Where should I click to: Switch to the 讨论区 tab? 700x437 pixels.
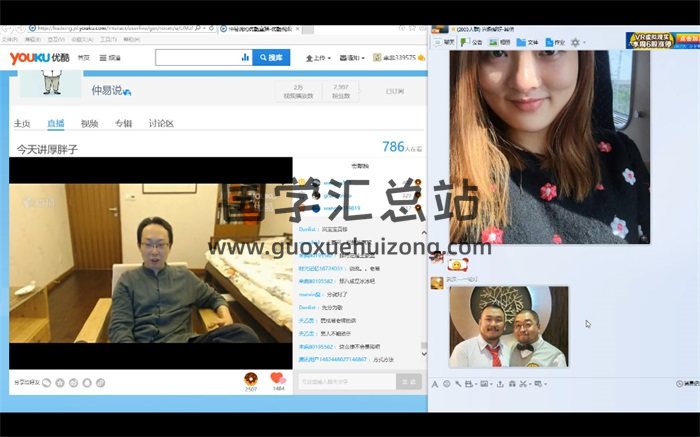pos(161,123)
